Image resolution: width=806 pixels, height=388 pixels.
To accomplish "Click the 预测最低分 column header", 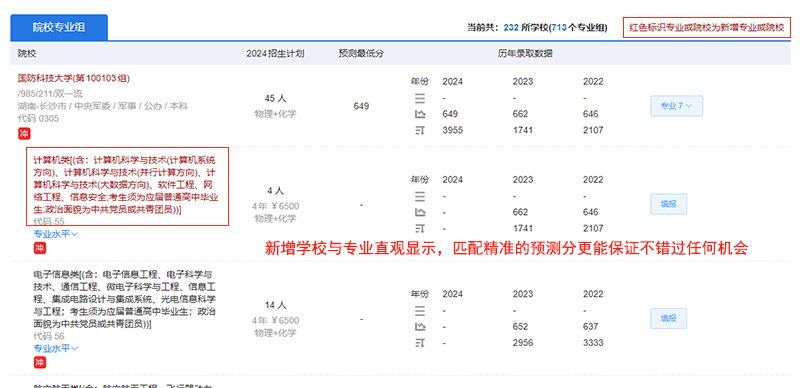I will (x=361, y=53).
